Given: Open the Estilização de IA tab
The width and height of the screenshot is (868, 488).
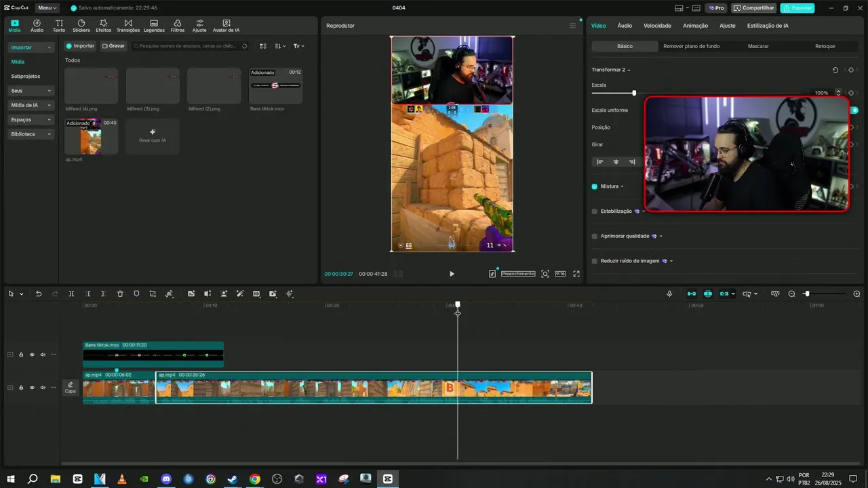Looking at the screenshot, I should pyautogui.click(x=768, y=26).
